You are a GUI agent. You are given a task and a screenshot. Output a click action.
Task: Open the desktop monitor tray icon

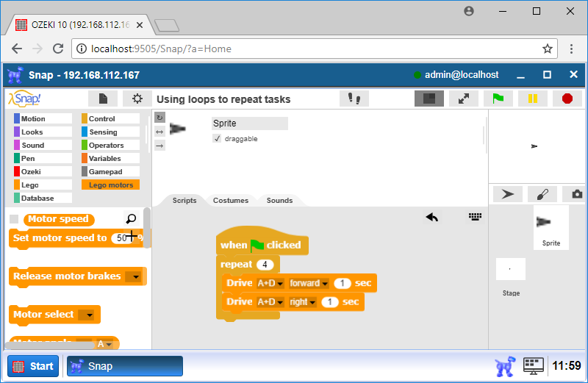pyautogui.click(x=534, y=366)
